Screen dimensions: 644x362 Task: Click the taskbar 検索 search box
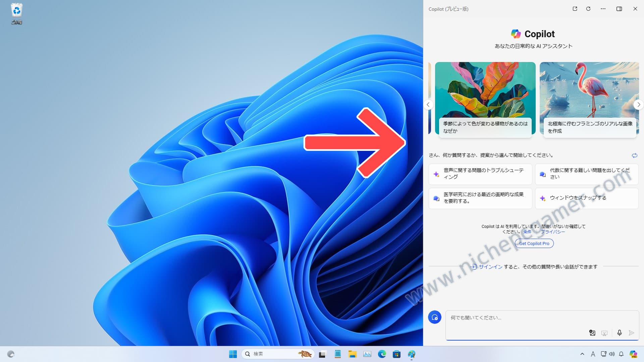(x=278, y=354)
